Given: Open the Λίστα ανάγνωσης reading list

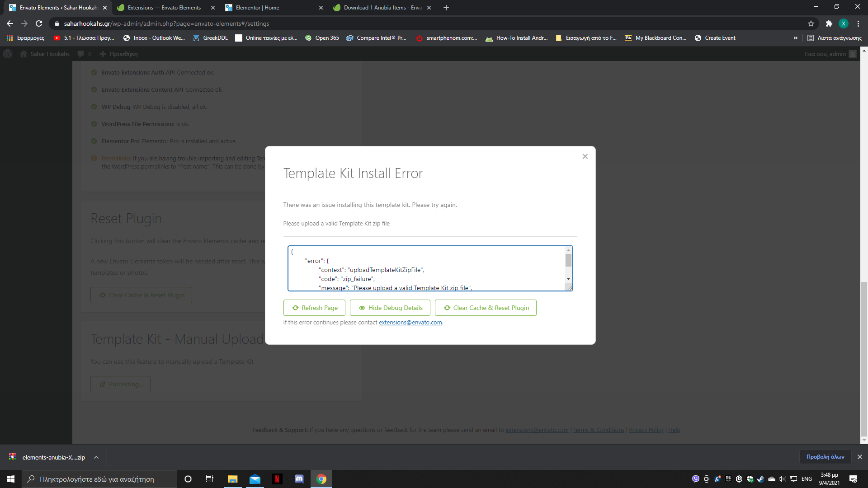Looking at the screenshot, I should coord(835,38).
